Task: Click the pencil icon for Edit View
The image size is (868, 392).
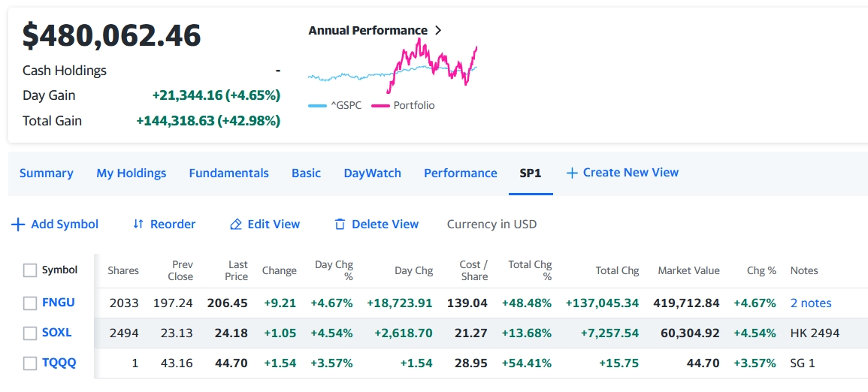Action: pos(236,225)
